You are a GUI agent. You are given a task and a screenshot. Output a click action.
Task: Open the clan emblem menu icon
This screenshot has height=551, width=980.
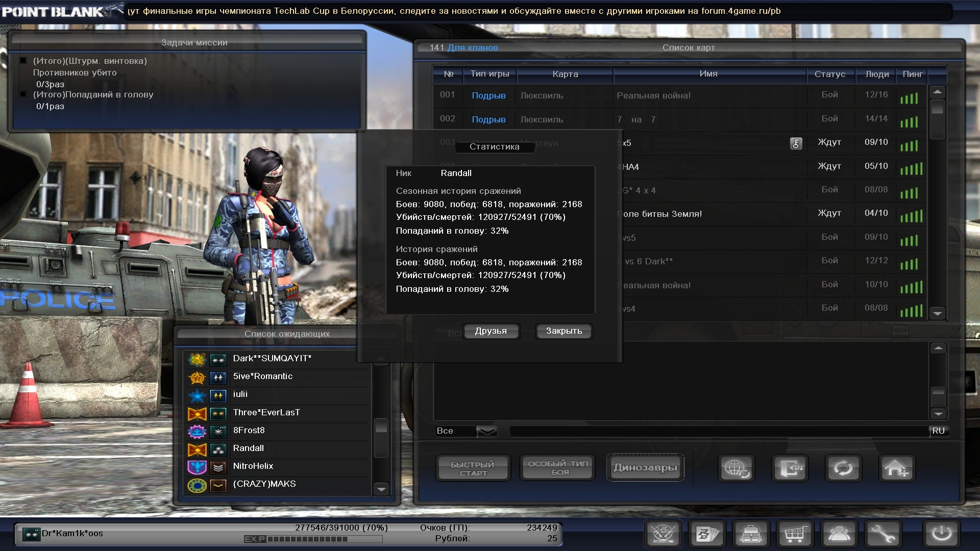pyautogui.click(x=664, y=534)
